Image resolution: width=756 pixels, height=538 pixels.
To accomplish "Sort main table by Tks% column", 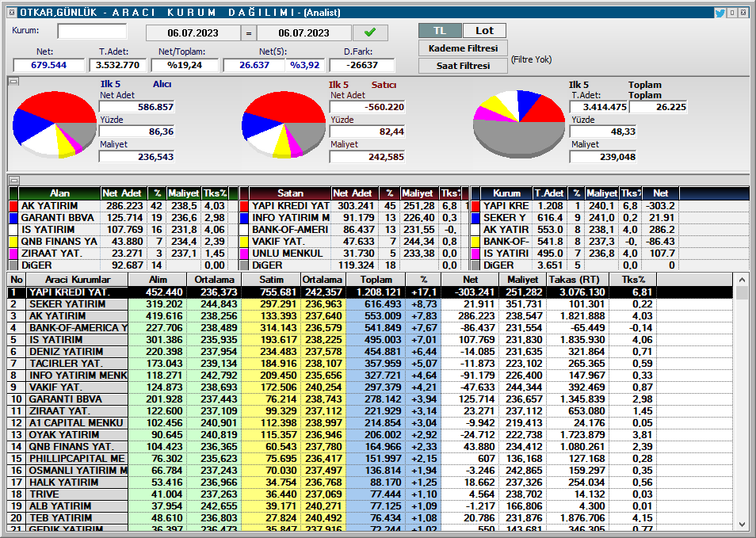I will 632,280.
